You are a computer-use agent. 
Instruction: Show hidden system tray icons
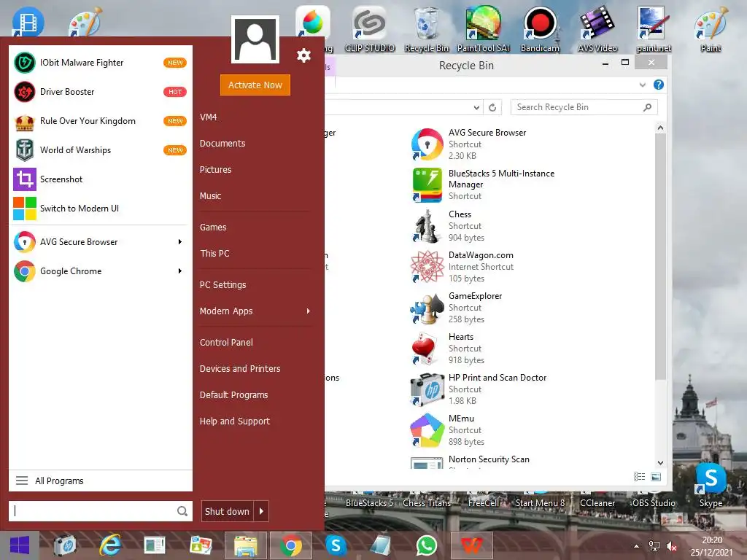coord(636,547)
